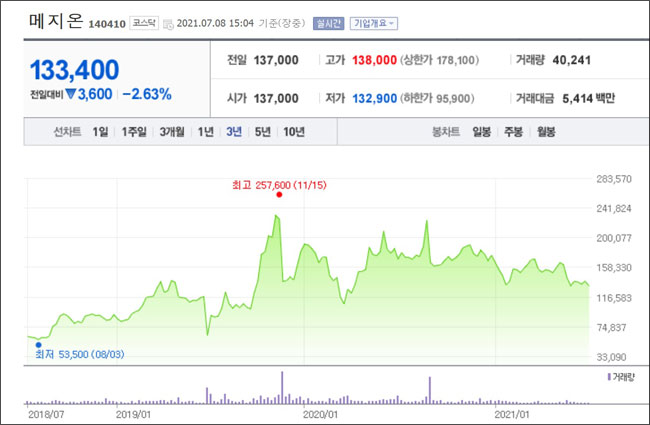Viewport: 650px width, 425px height.
Task: Select the 3년 chart tab
Action: pos(234,131)
